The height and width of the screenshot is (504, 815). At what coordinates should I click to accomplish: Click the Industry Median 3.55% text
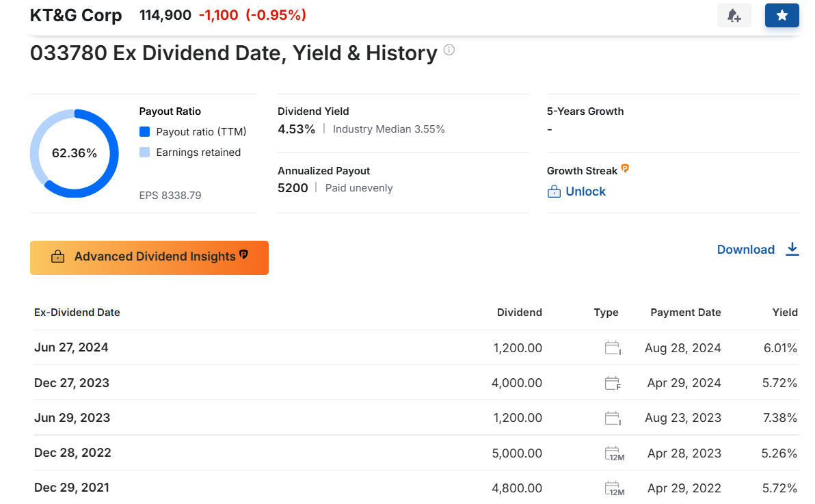tap(389, 129)
